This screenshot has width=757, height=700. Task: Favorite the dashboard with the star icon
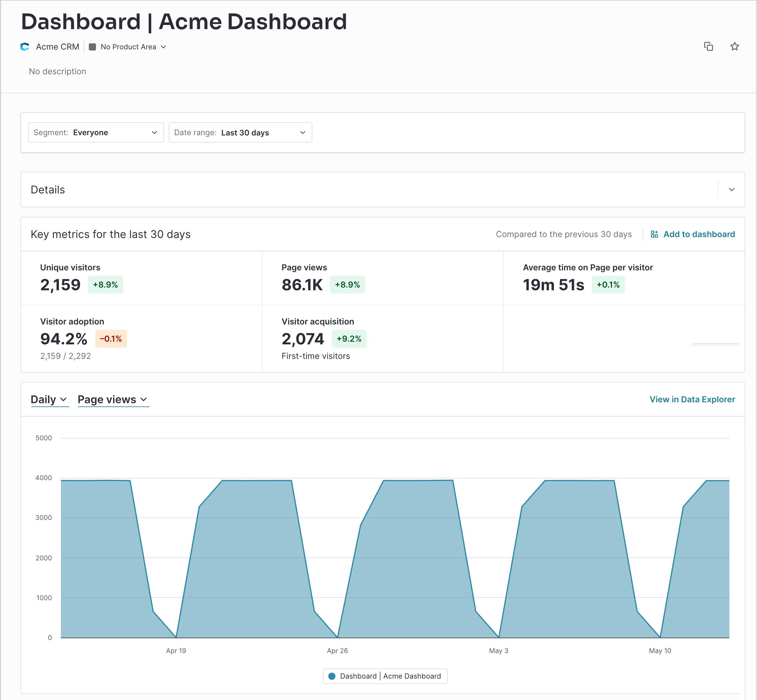click(734, 46)
